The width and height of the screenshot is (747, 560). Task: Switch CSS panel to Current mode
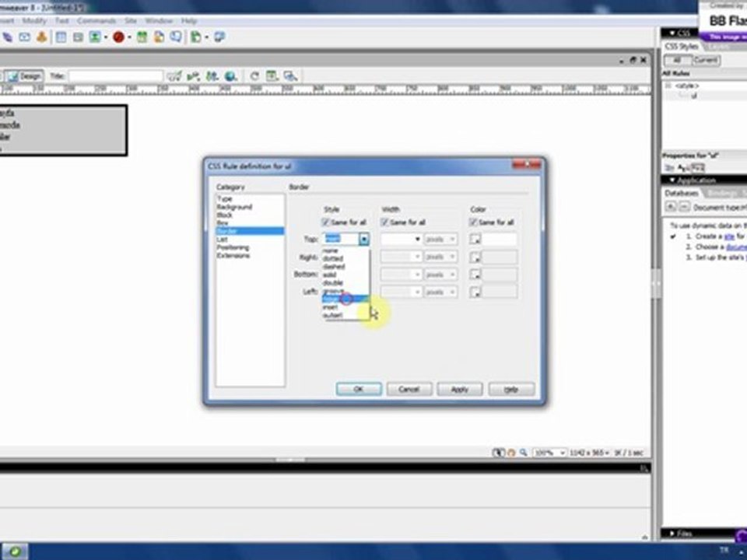coord(706,61)
